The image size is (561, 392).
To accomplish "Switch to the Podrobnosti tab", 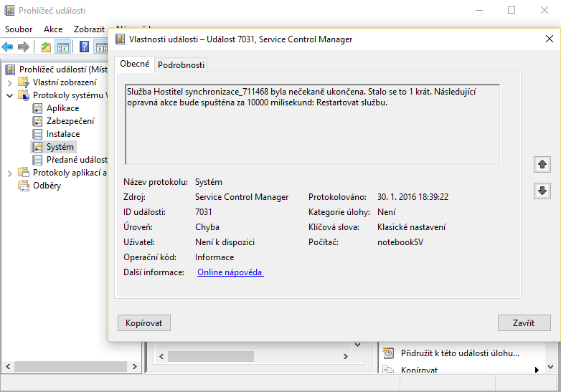I will pyautogui.click(x=181, y=65).
